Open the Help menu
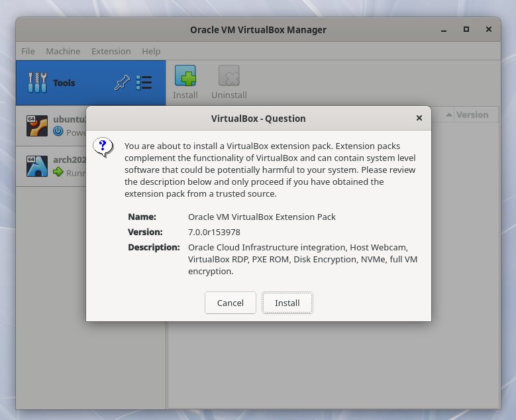Image resolution: width=516 pixels, height=420 pixels. tap(151, 51)
